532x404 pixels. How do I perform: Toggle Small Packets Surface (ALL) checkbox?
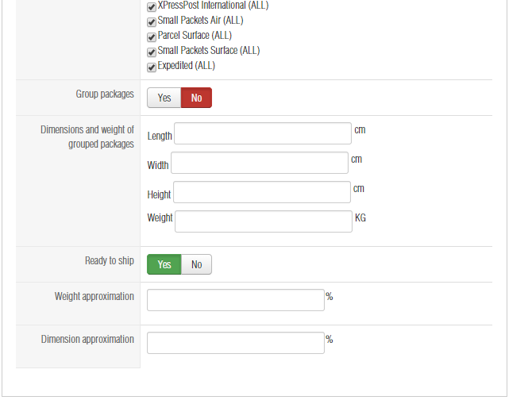click(x=152, y=52)
